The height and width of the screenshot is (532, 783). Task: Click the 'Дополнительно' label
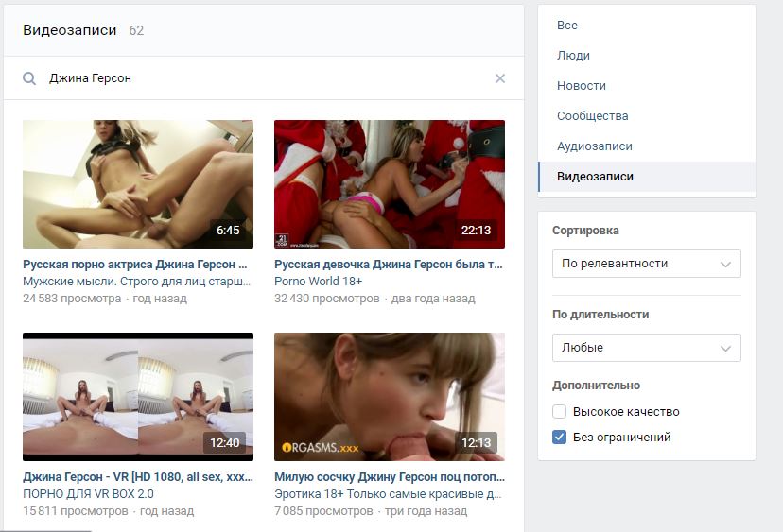(x=597, y=386)
